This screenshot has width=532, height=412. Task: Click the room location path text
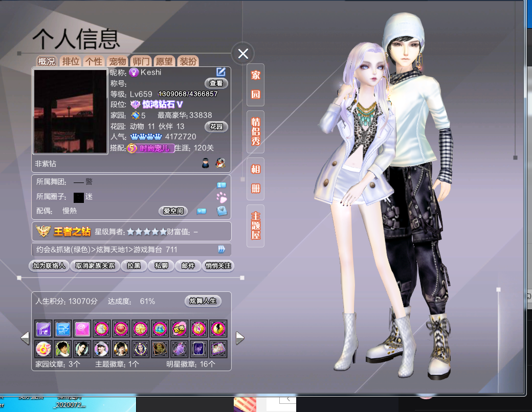[106, 249]
